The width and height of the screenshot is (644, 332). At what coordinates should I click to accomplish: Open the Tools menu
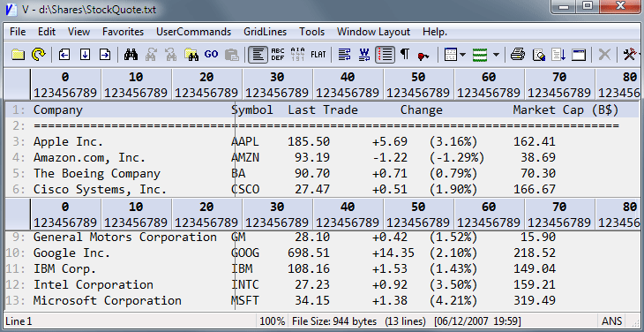311,32
